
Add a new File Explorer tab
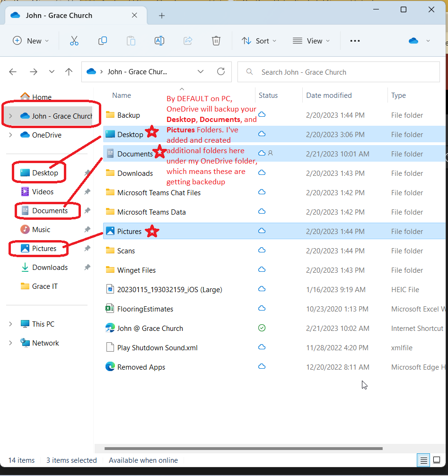(162, 16)
